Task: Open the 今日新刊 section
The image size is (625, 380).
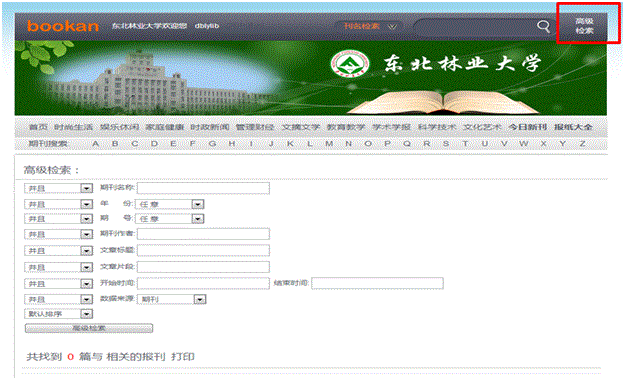Action: click(x=527, y=127)
